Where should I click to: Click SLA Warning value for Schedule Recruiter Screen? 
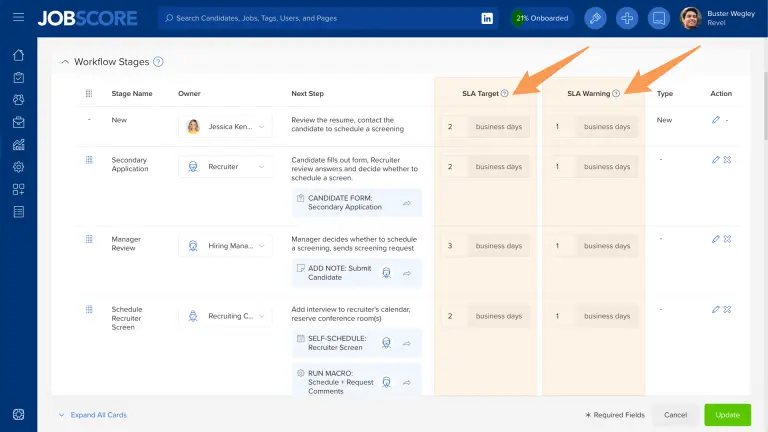562,316
